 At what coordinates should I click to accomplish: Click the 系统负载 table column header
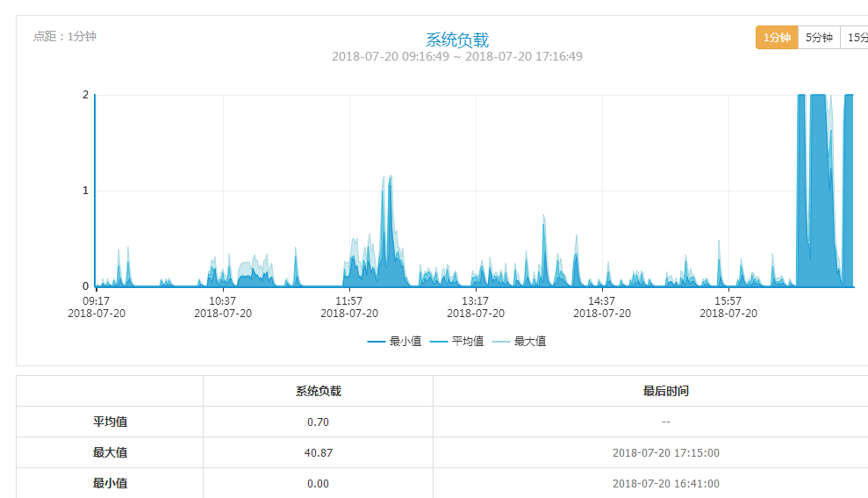tap(318, 391)
